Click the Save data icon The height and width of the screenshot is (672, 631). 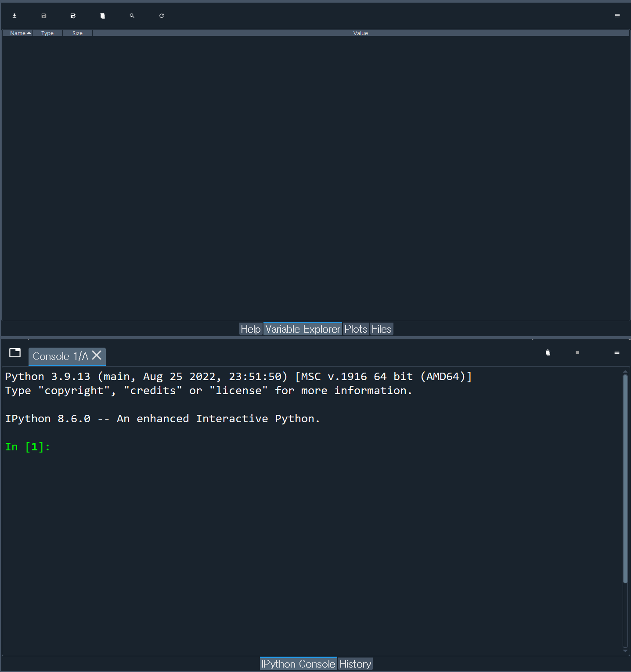pos(44,16)
